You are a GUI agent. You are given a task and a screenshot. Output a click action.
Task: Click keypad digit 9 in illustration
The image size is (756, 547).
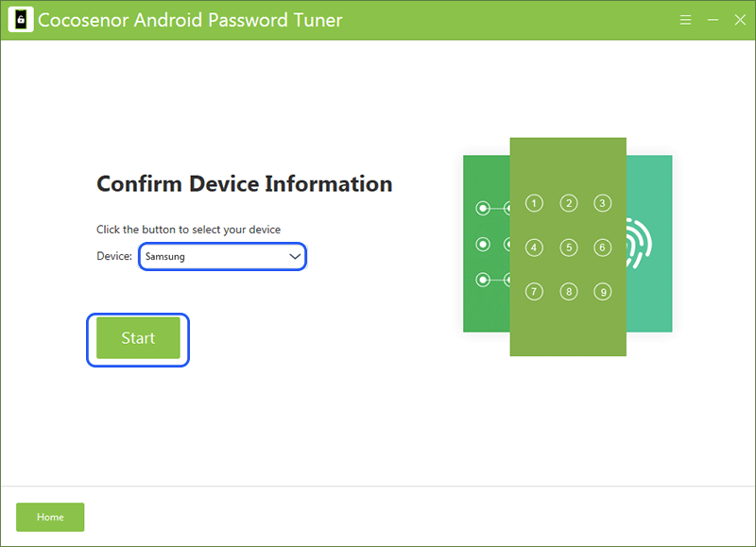[x=603, y=292]
